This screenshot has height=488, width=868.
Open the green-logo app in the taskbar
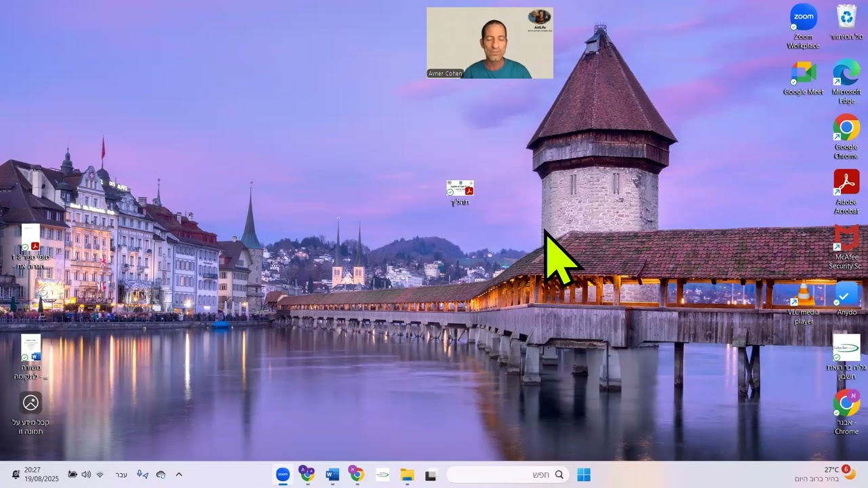pyautogui.click(x=382, y=474)
